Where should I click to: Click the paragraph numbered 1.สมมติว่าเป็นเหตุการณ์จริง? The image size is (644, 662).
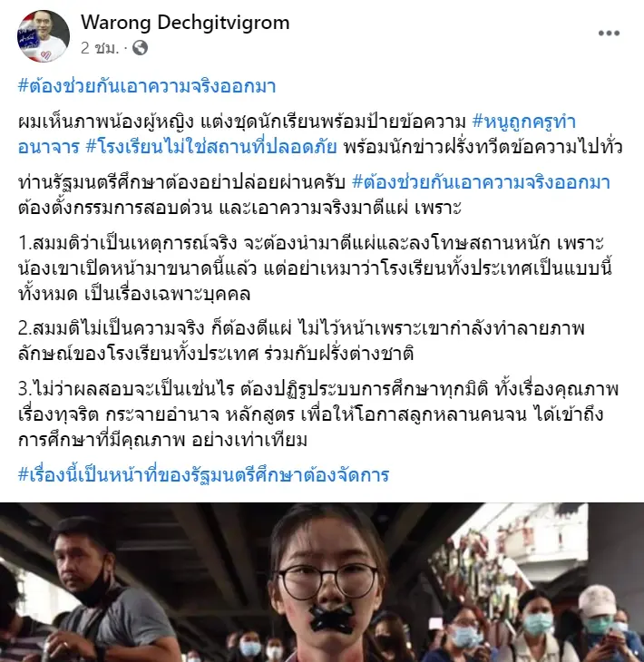click(x=316, y=268)
